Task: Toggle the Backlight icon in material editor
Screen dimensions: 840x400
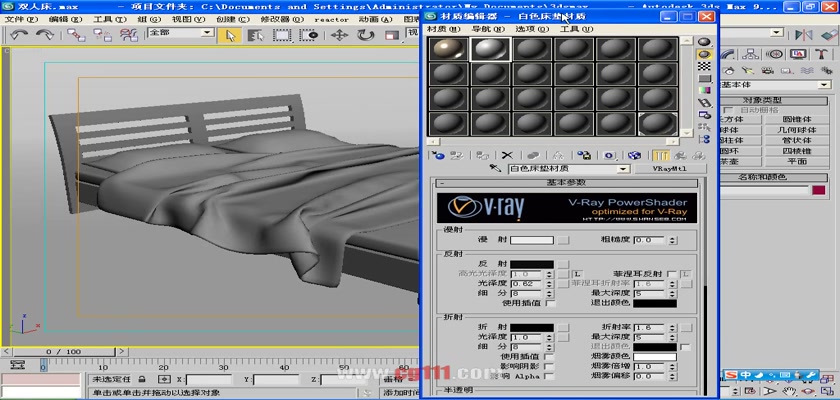Action: [704, 54]
